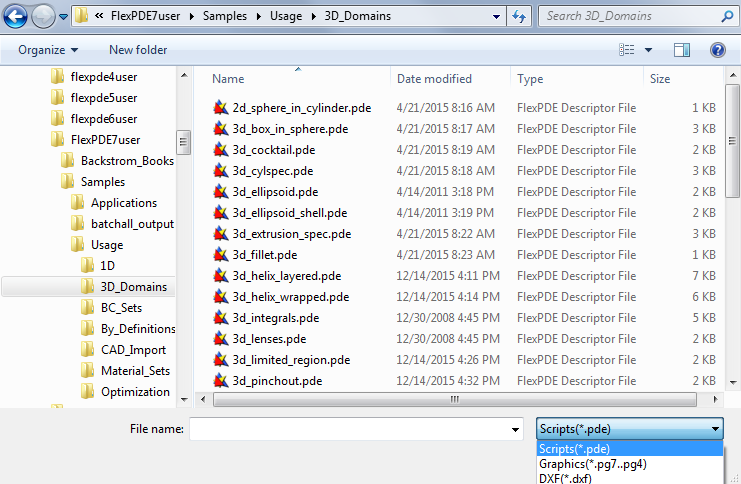Click the 3d_ellipsoid_shell.pde file icon
741x484 pixels.
221,213
